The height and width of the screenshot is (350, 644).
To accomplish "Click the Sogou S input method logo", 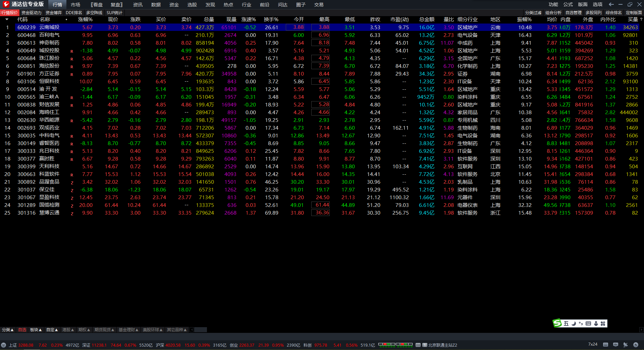I will [557, 323].
